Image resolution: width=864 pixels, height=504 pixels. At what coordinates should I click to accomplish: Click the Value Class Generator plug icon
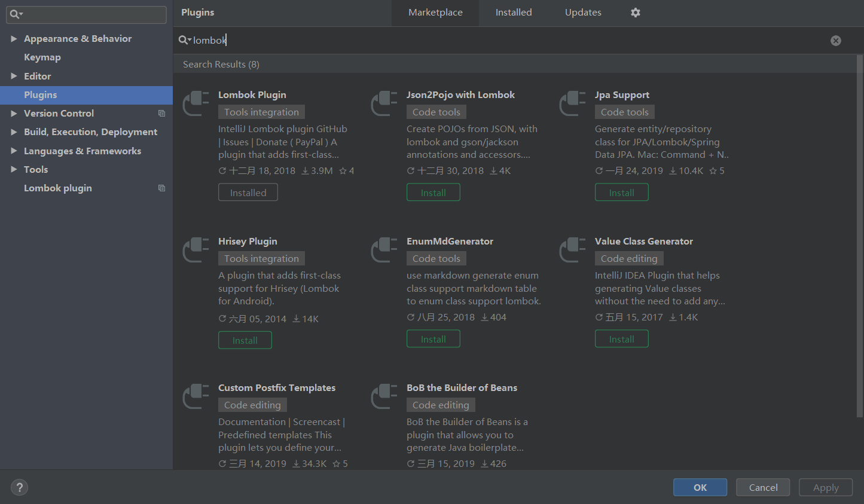click(x=572, y=249)
